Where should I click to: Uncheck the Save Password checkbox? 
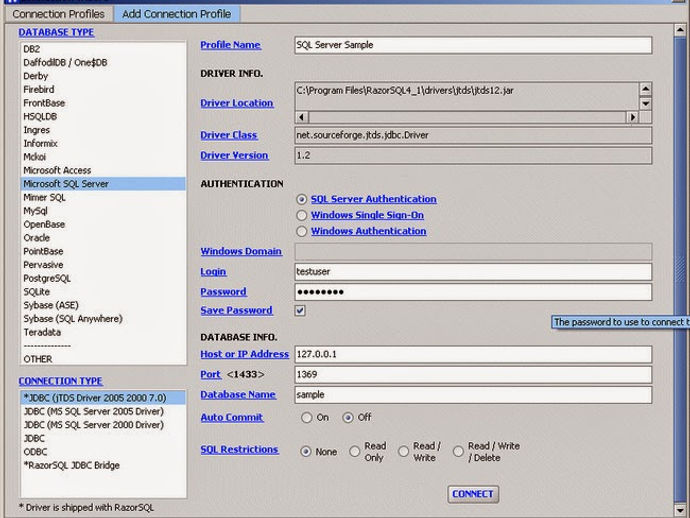point(300,311)
